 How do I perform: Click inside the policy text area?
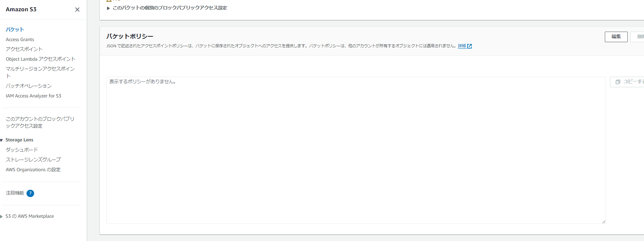[x=356, y=150]
